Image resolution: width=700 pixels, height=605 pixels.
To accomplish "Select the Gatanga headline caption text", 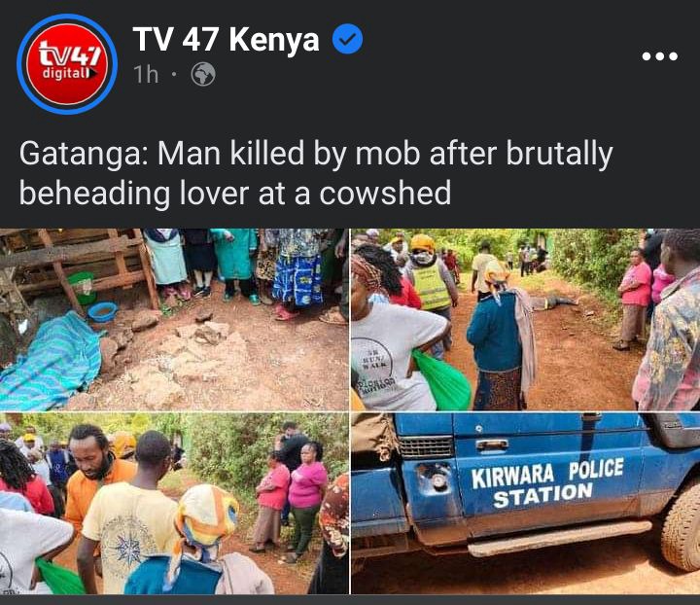I will click(316, 173).
